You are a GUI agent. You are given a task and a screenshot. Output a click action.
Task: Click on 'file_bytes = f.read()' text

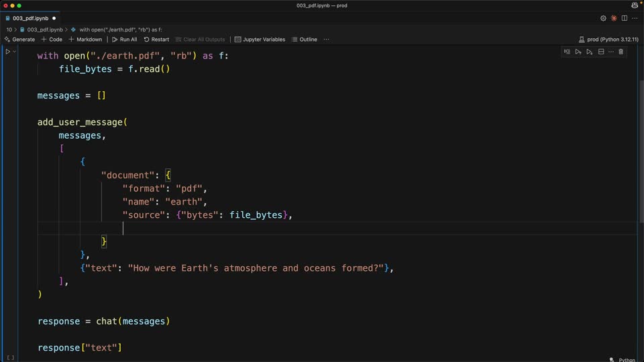114,69
